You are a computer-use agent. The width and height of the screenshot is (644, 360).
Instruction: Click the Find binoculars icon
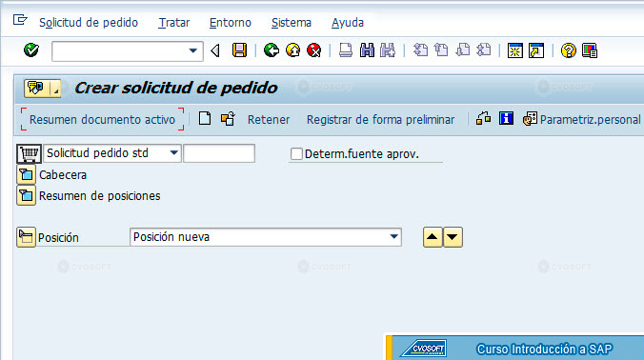tap(367, 50)
